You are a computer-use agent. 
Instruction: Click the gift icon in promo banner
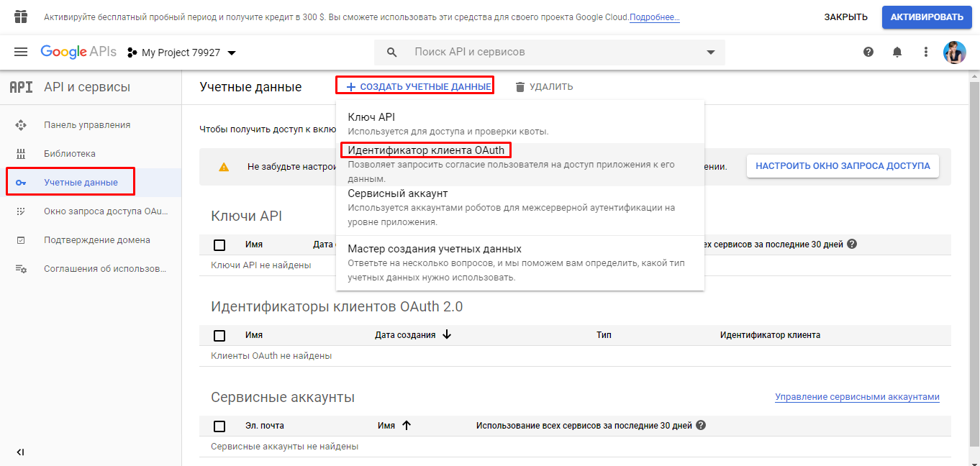coord(21,17)
